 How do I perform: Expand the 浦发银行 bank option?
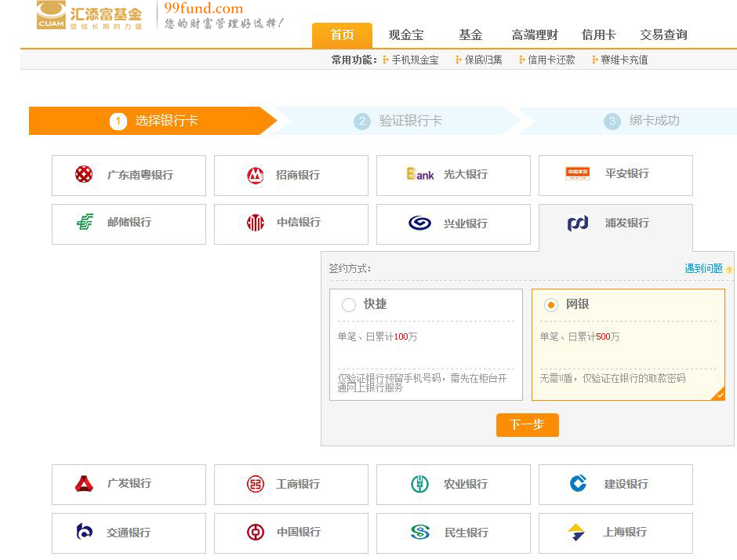coord(615,224)
